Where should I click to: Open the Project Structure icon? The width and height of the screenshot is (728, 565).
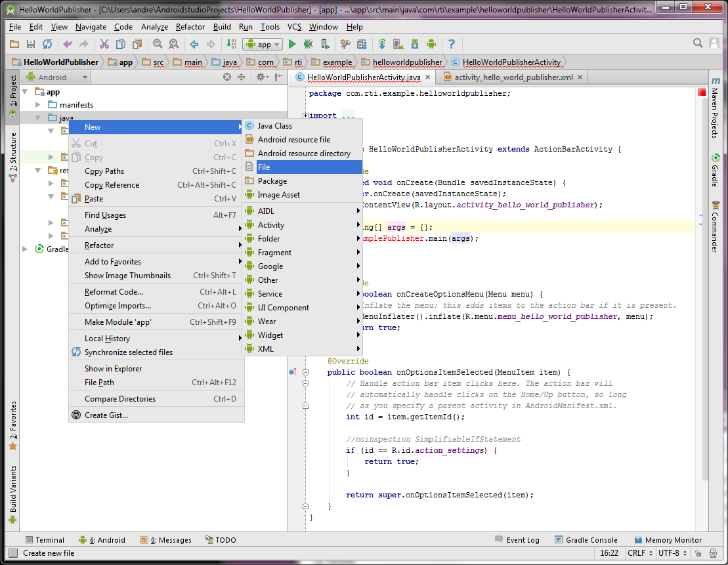362,44
